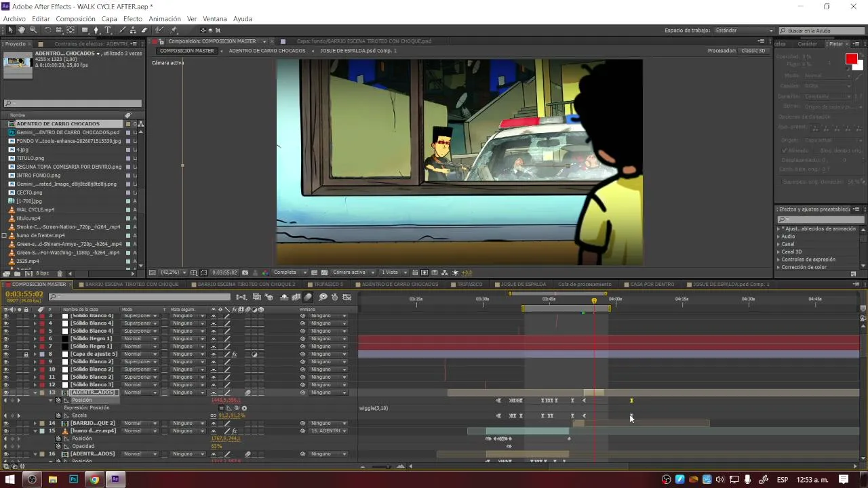868x488 pixels.
Task: Select the Hand tool
Action: (22, 30)
